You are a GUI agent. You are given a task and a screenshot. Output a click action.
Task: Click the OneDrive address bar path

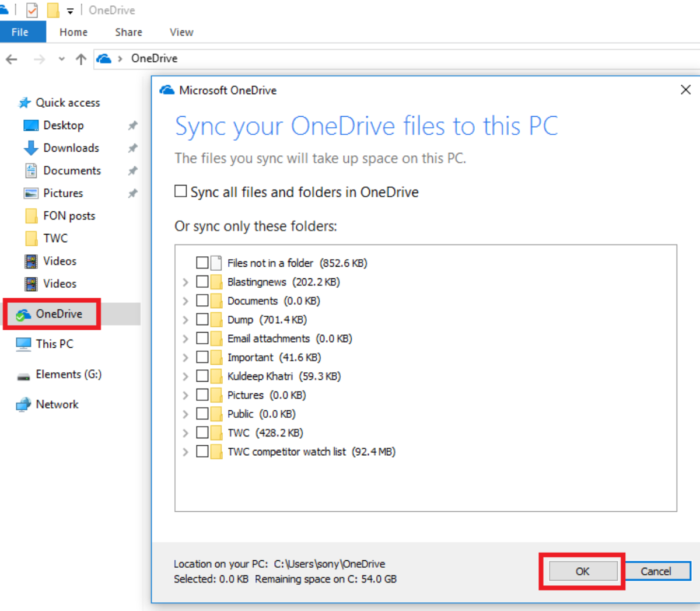point(154,58)
